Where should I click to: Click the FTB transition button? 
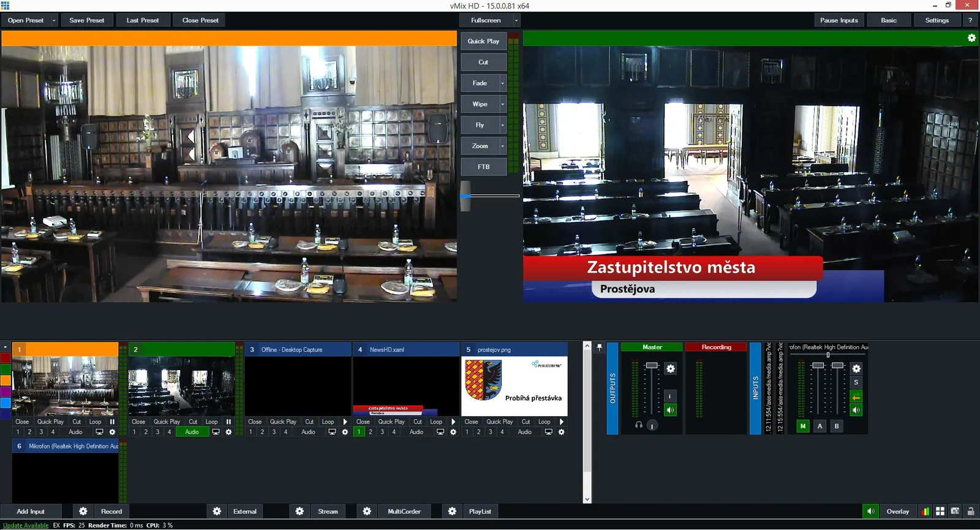pyautogui.click(x=484, y=167)
